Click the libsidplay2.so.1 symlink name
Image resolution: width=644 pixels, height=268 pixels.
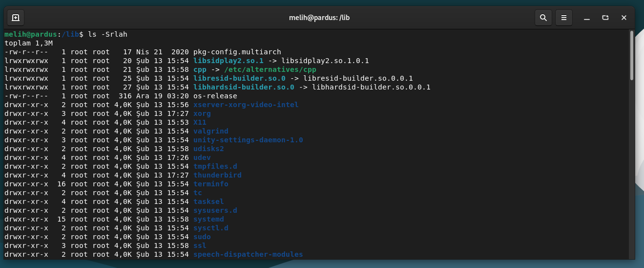pyautogui.click(x=228, y=61)
